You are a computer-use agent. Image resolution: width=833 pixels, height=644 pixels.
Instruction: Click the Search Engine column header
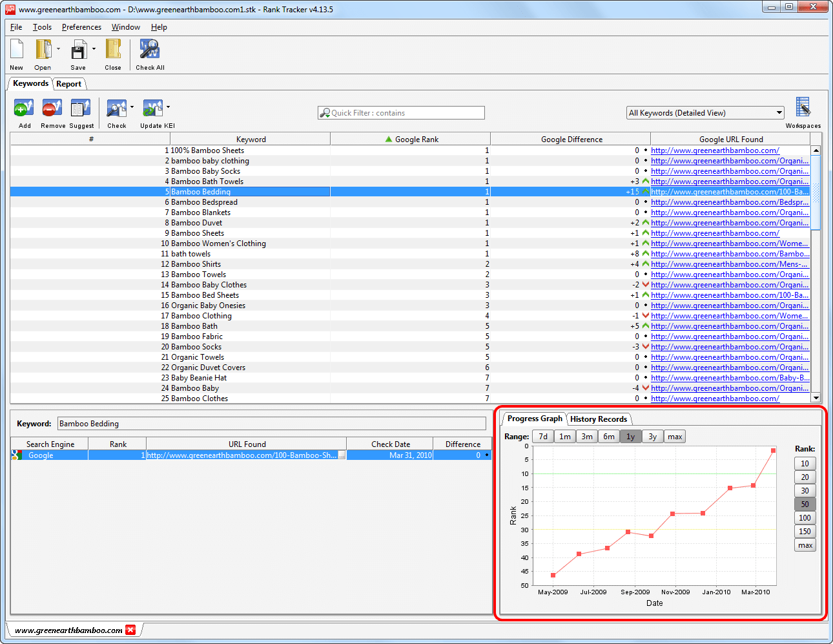coord(50,444)
